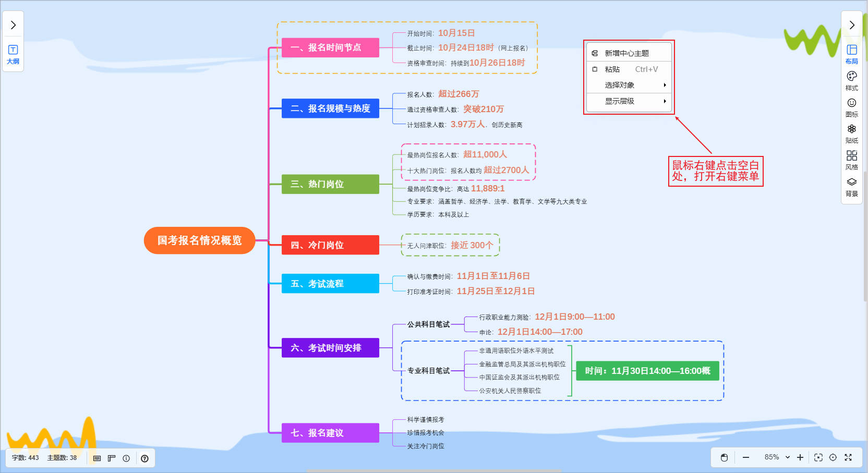Viewport: 868px width, 473px height.
Task: Toggle the mouse operation mode icon
Action: (724, 457)
